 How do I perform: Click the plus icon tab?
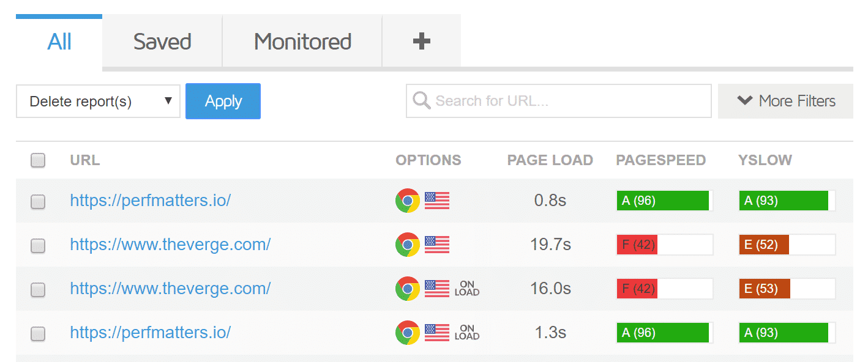(421, 42)
